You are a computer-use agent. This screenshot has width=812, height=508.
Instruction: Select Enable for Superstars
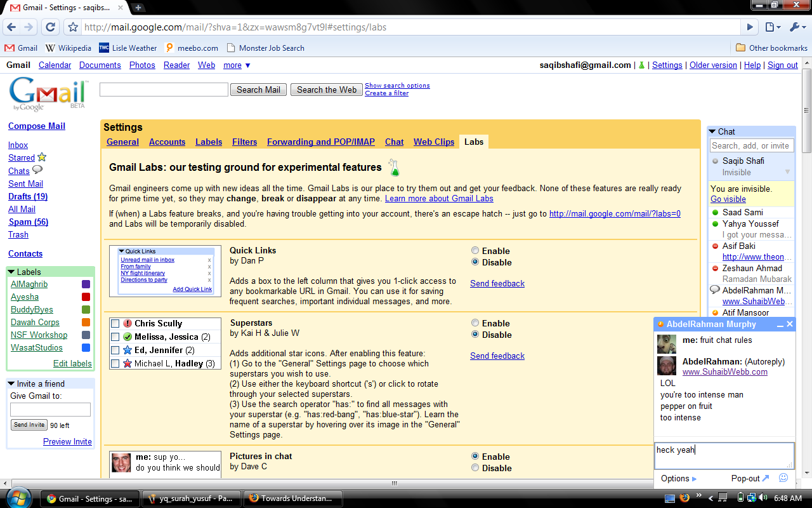tap(475, 323)
